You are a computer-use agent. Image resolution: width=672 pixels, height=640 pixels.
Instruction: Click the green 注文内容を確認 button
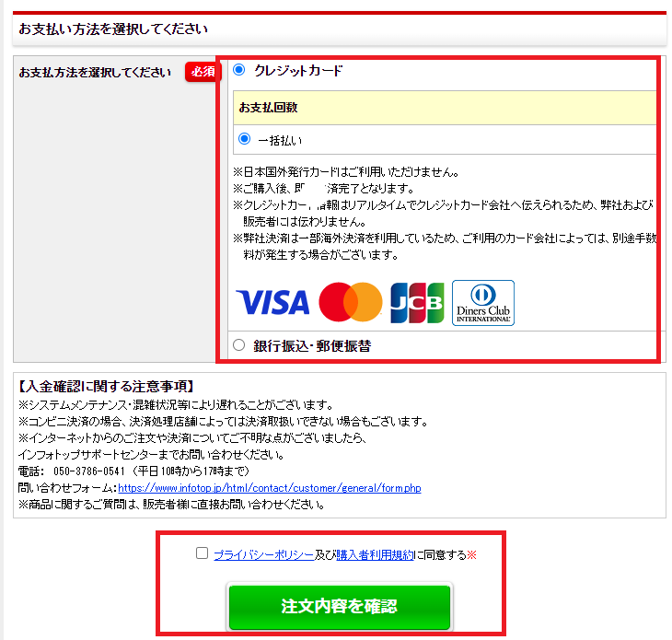340,606
